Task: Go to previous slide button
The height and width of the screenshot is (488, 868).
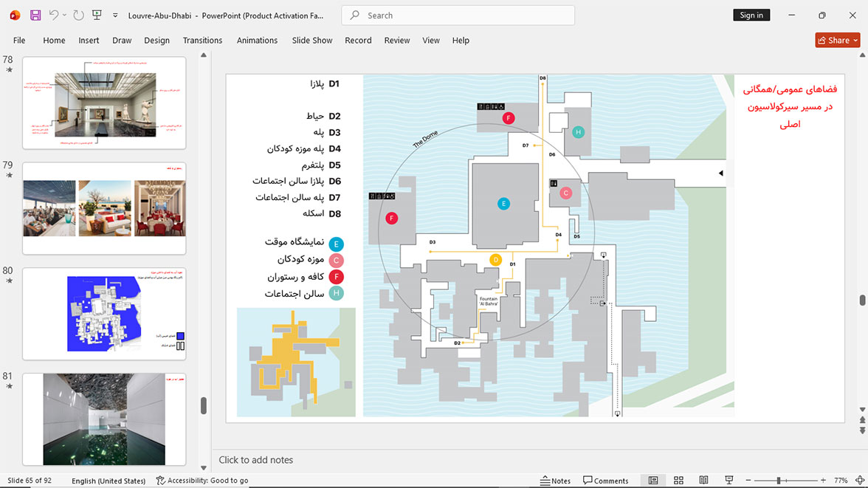Action: (862, 420)
